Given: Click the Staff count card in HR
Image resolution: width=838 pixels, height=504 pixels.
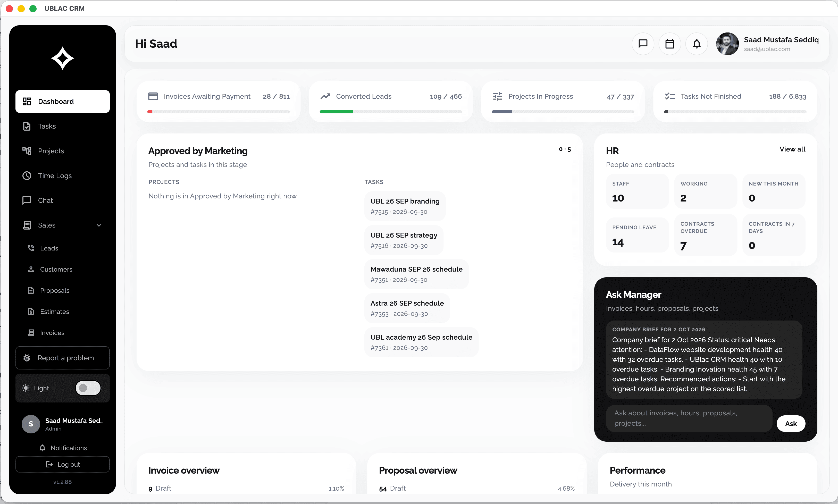Looking at the screenshot, I should tap(637, 191).
